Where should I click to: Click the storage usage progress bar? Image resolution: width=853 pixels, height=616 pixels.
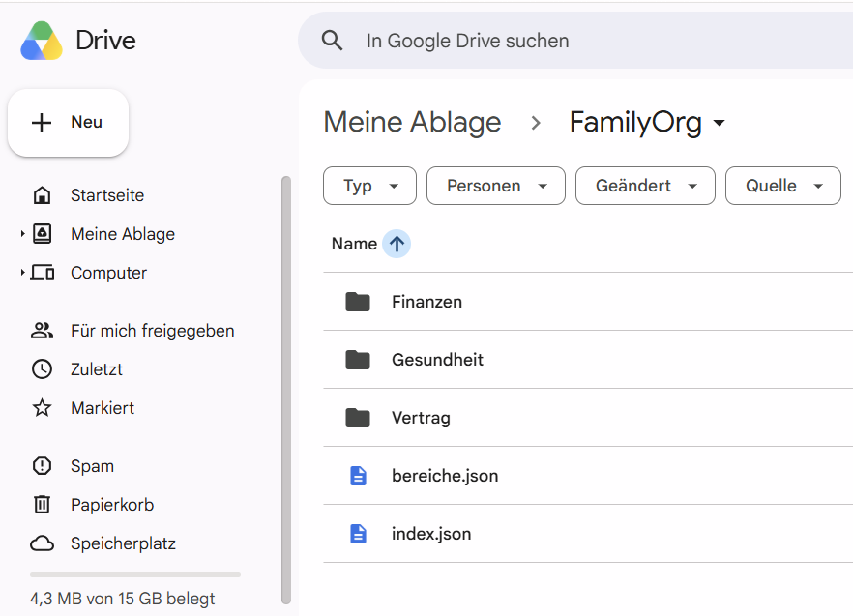pos(135,574)
